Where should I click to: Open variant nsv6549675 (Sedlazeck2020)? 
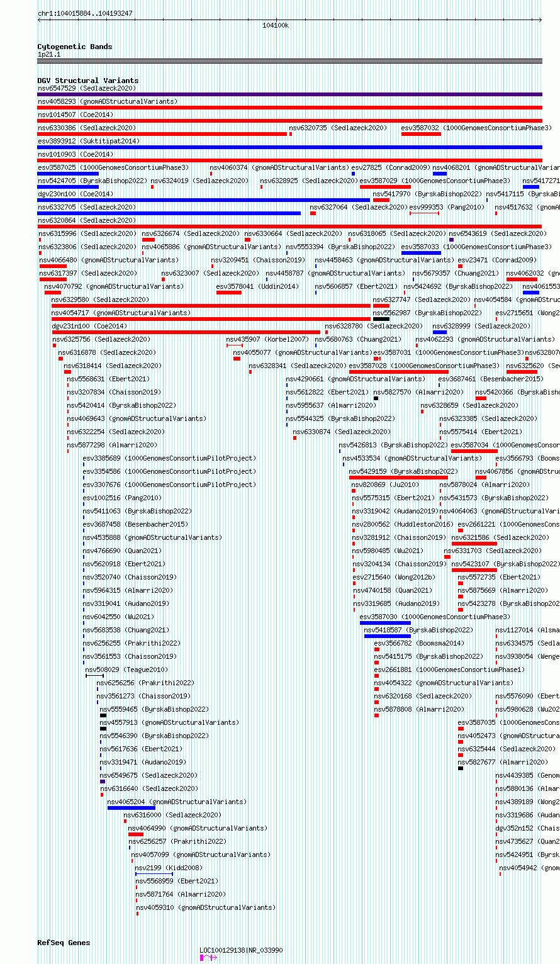[148, 775]
